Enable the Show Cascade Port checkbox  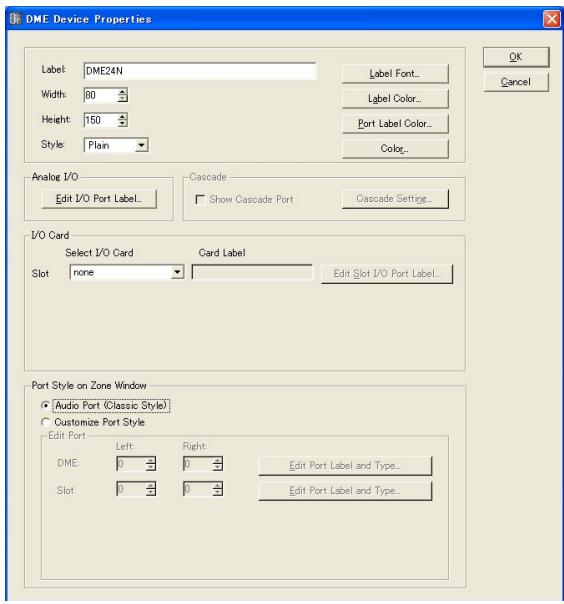pyautogui.click(x=200, y=200)
